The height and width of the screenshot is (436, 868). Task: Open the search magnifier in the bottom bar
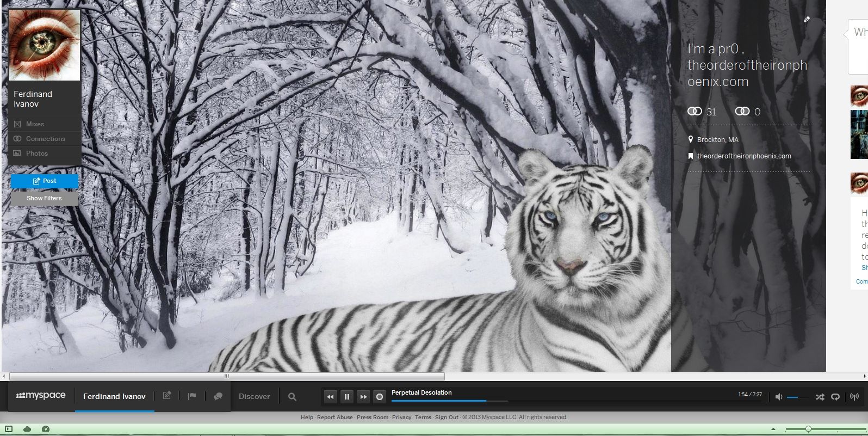(292, 397)
